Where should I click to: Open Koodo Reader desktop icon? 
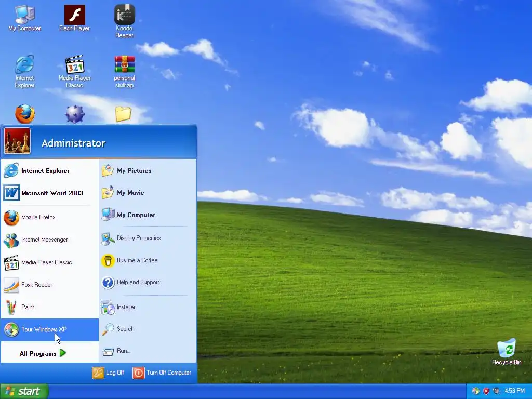point(124,21)
